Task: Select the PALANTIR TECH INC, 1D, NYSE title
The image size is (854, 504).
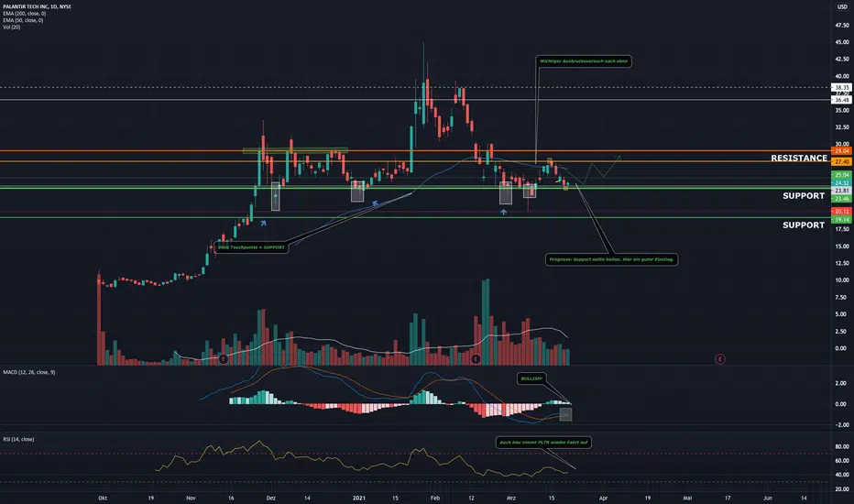Action: click(x=37, y=6)
